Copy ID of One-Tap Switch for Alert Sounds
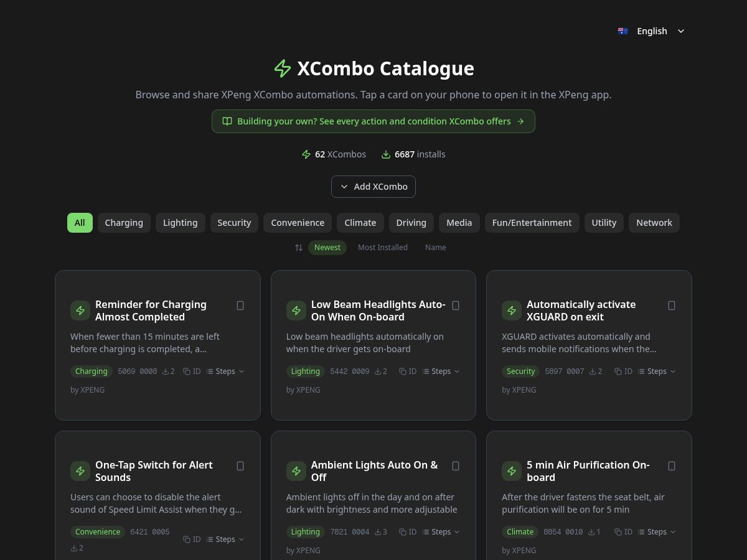 (192, 539)
